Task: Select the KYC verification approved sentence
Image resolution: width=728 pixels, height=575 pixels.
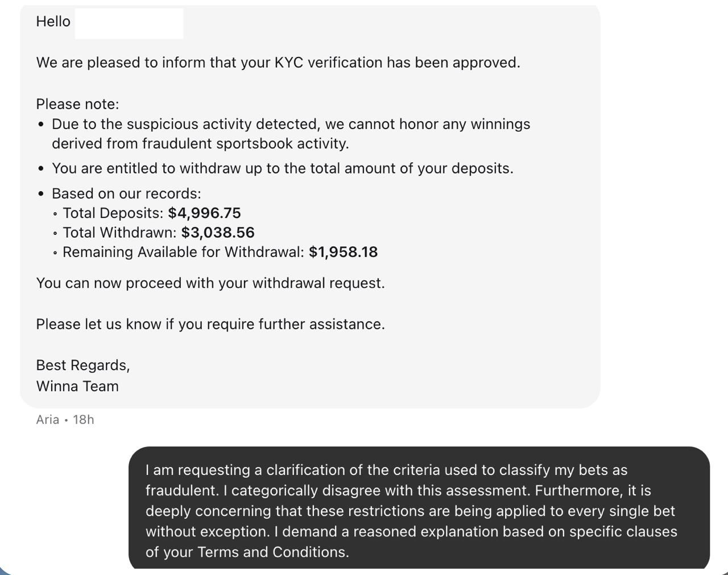Action: [x=278, y=63]
